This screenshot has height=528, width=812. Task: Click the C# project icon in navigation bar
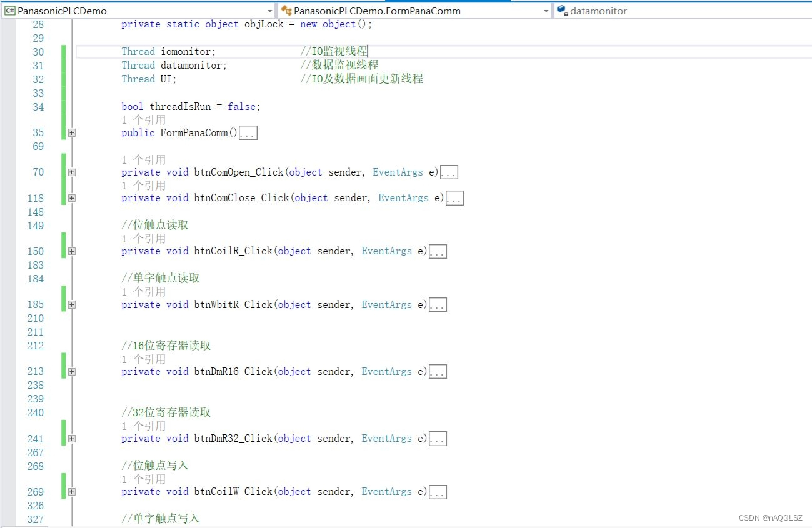point(10,11)
